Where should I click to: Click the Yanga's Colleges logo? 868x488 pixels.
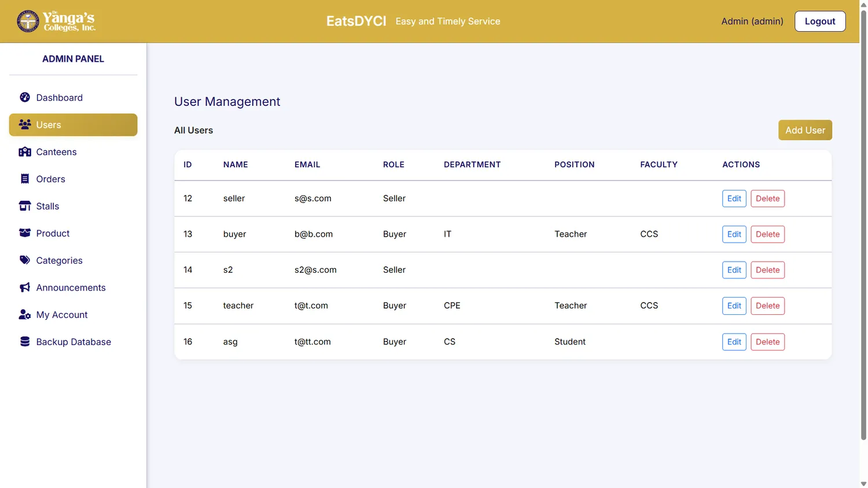(x=56, y=21)
